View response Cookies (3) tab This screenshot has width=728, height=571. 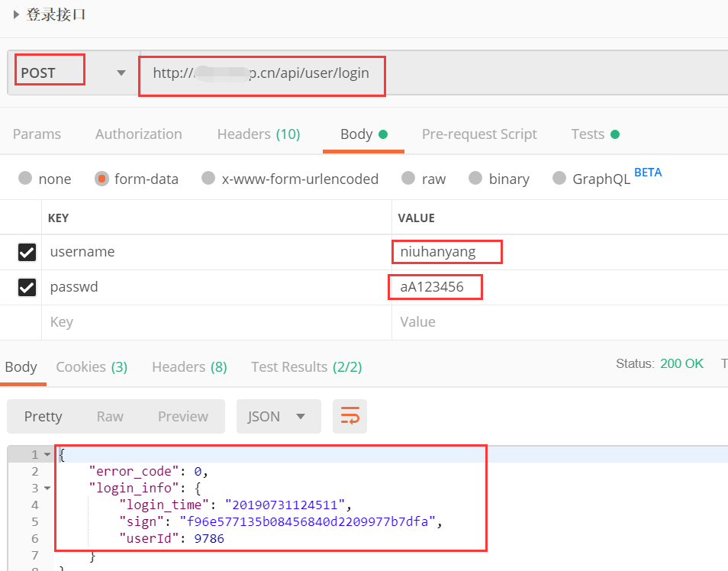point(92,367)
